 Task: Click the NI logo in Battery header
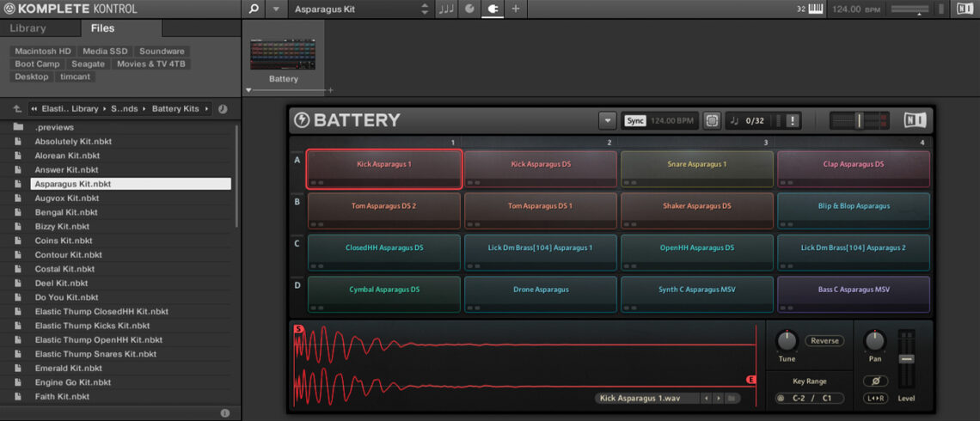915,120
